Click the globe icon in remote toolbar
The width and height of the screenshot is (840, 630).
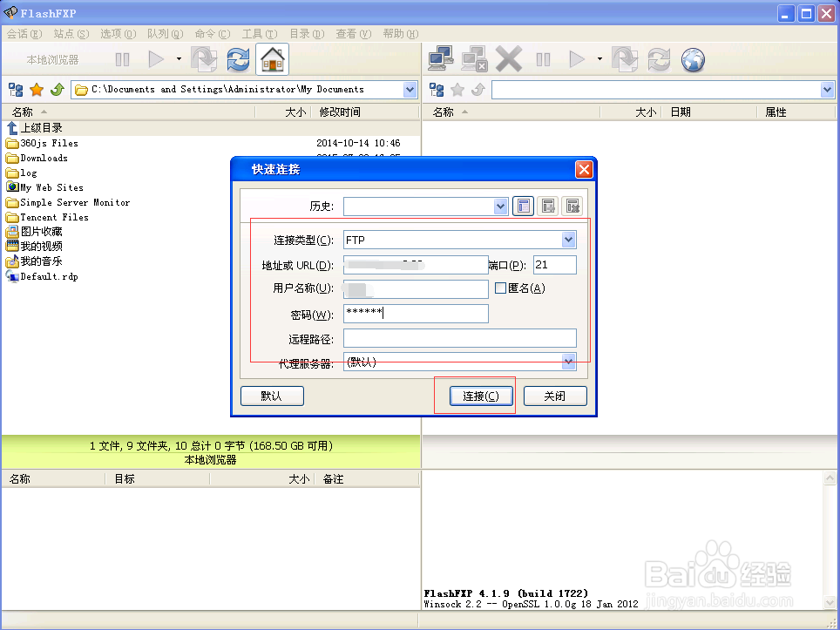[x=693, y=59]
